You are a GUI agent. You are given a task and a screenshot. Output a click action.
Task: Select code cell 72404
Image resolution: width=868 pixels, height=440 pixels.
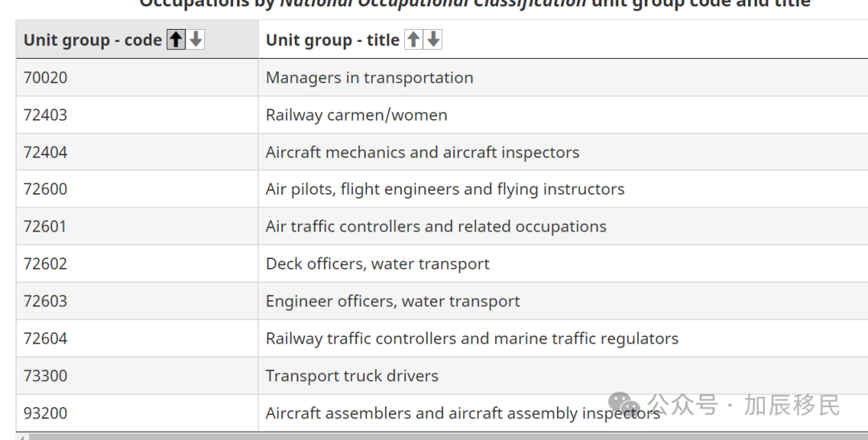tap(46, 152)
